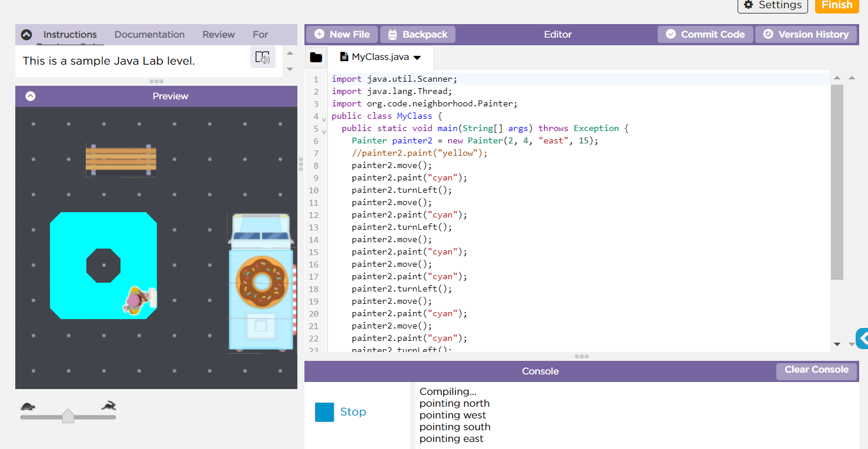
Task: Click line number 10 in the gutter
Action: [x=313, y=190]
